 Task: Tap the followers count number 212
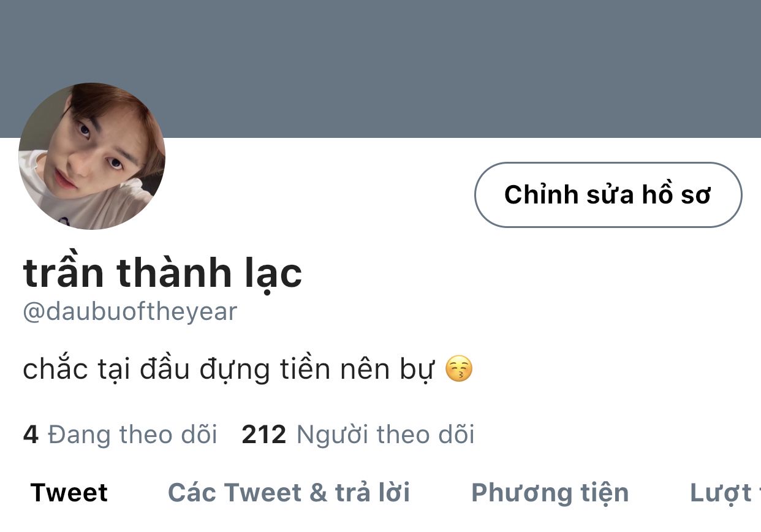(264, 435)
